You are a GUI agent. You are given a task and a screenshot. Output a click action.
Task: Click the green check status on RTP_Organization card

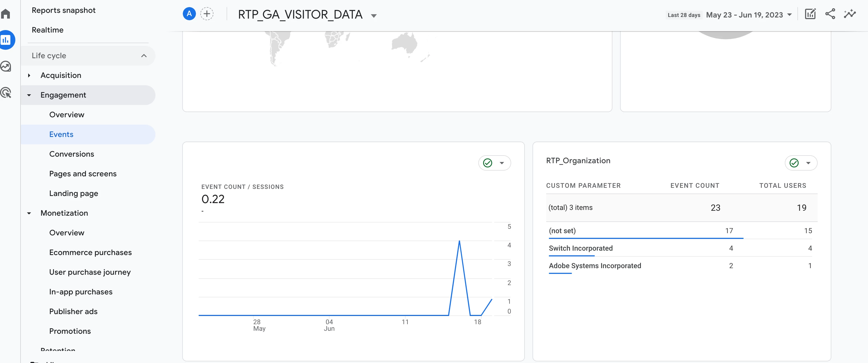pyautogui.click(x=794, y=163)
